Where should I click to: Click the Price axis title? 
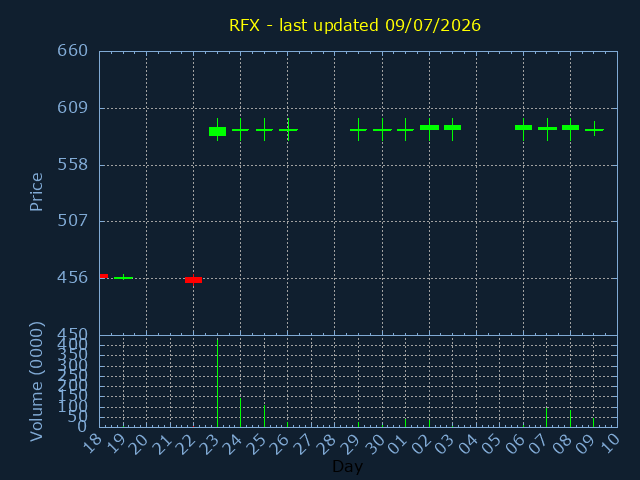tap(36, 192)
